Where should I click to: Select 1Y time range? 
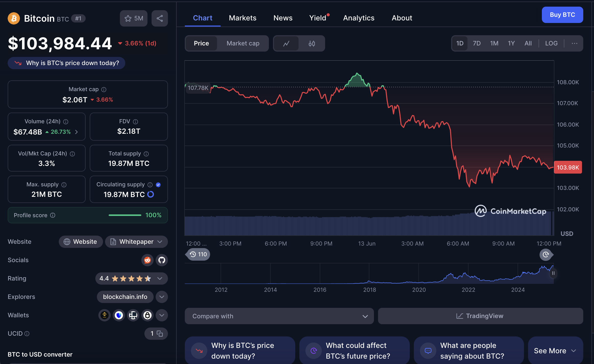[x=511, y=43]
